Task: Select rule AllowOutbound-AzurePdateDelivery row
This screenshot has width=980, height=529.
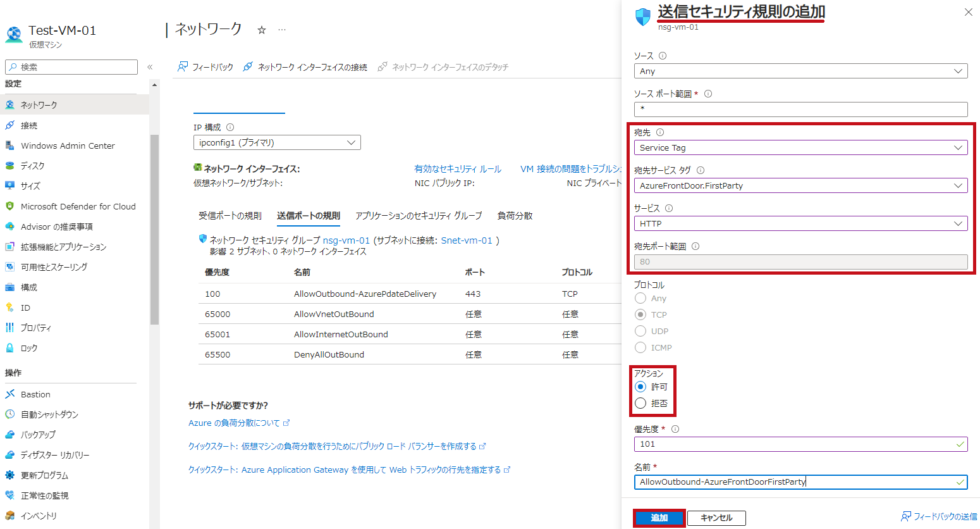Action: [x=410, y=294]
